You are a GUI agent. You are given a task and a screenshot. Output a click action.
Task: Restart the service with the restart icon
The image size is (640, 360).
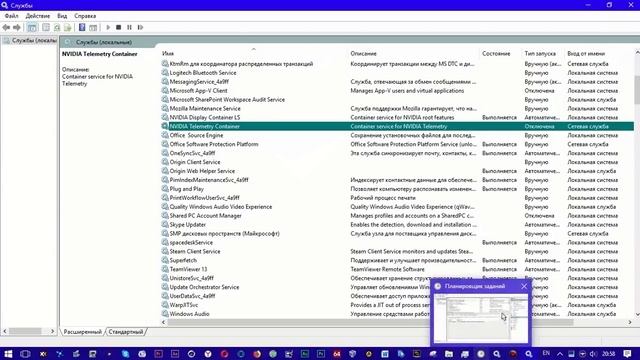[x=140, y=27]
